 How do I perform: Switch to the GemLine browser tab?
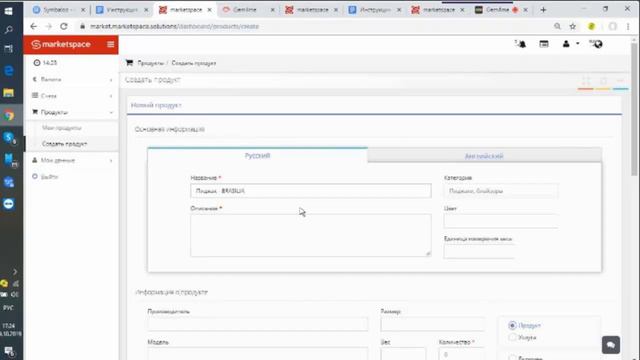pyautogui.click(x=249, y=9)
